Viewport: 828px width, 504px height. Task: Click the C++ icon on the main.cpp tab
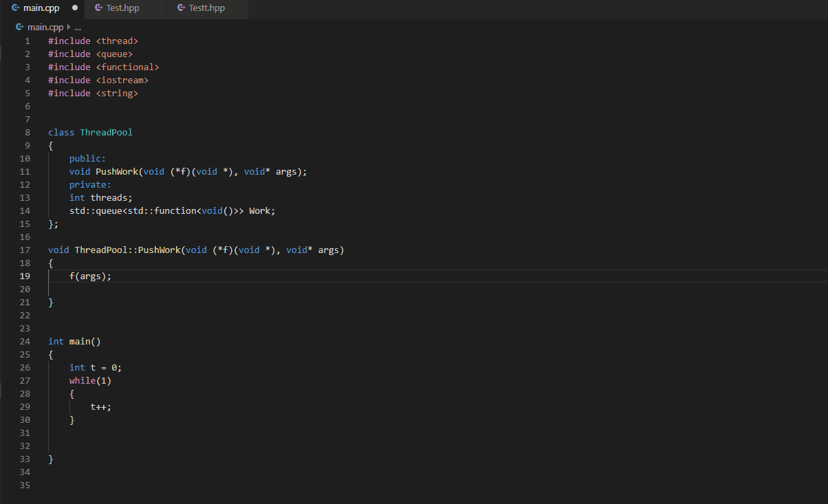pos(16,8)
